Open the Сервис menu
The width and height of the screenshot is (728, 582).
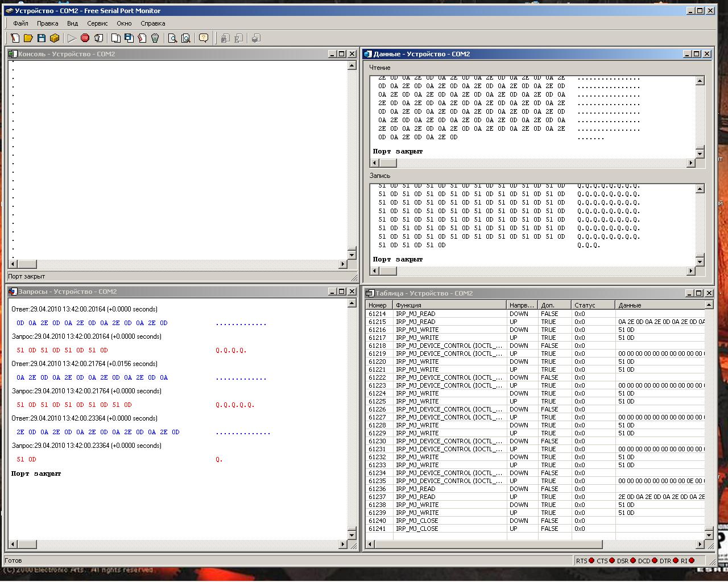click(x=97, y=23)
